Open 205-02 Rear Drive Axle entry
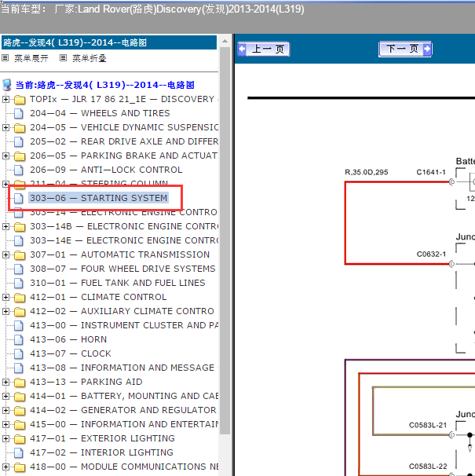 click(x=124, y=141)
